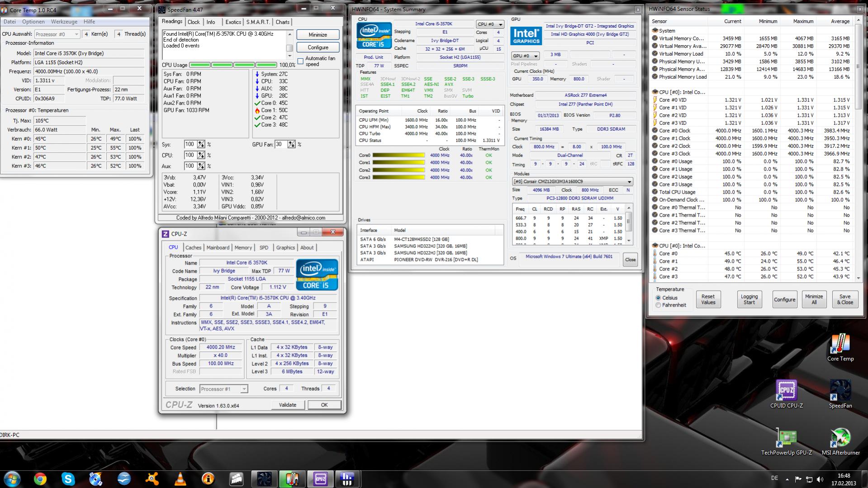
Task: Open Caches tab in CPU-Z
Action: coord(193,248)
